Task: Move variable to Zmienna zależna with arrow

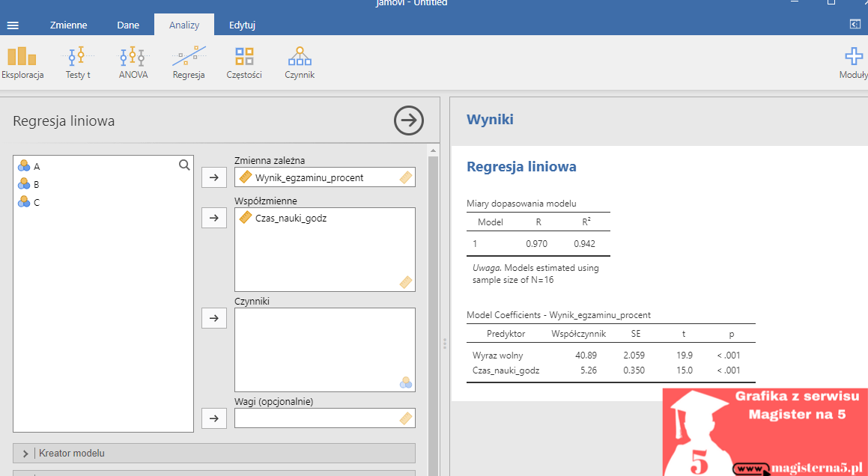Action: [214, 177]
